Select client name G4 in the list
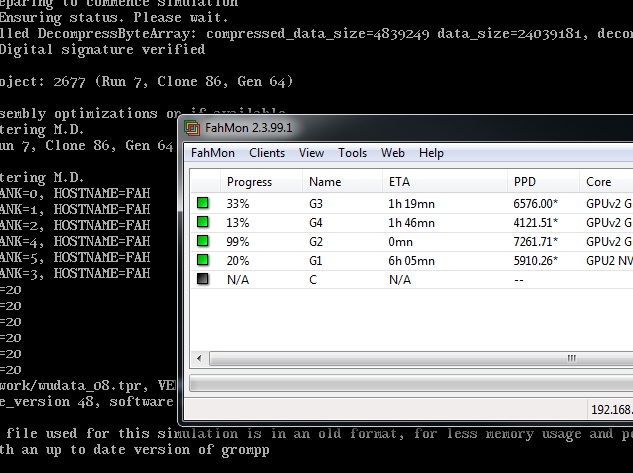633x473 pixels. point(316,223)
